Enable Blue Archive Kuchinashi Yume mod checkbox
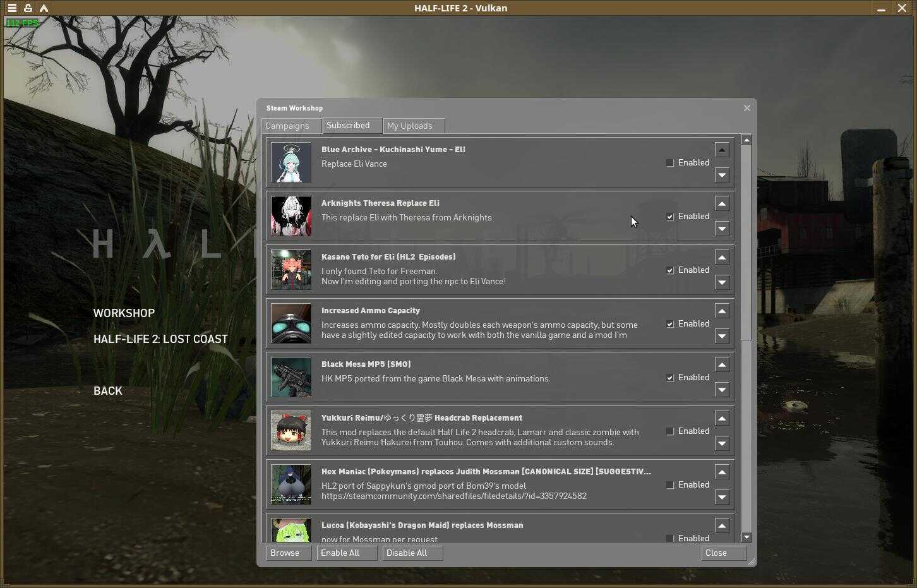 point(670,163)
